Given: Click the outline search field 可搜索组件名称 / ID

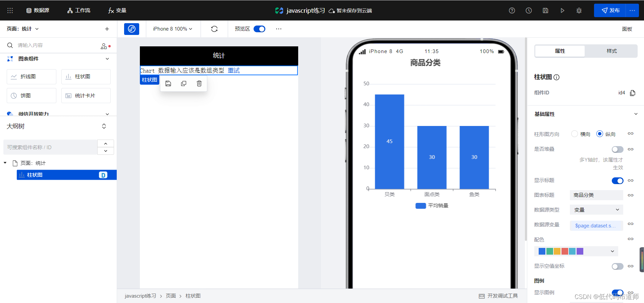Looking at the screenshot, I should click(x=50, y=147).
